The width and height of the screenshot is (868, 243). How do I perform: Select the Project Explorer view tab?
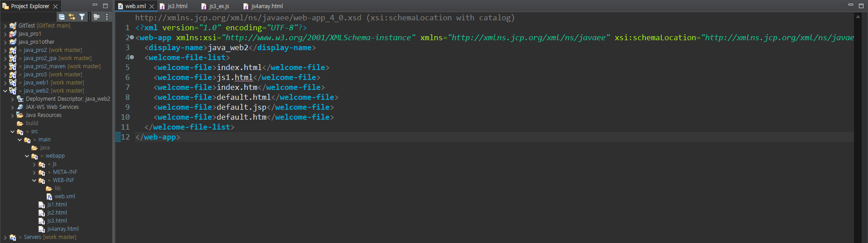(30, 6)
